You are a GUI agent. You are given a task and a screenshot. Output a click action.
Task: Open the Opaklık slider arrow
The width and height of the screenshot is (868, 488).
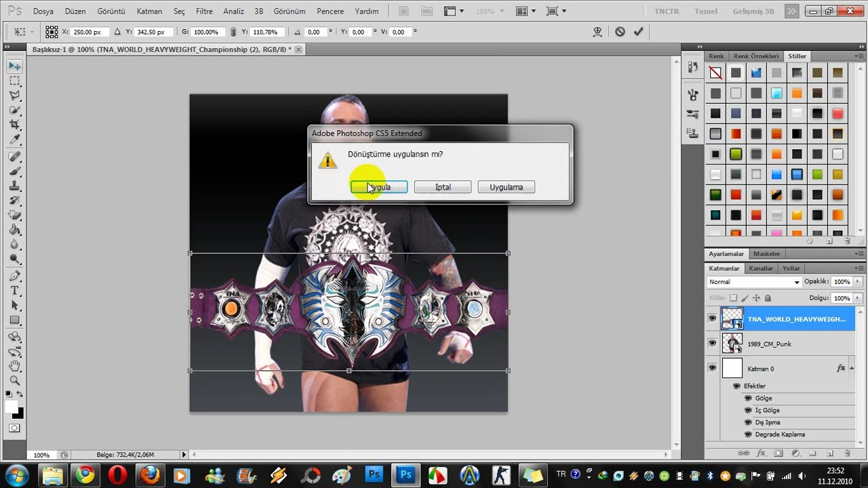[858, 282]
